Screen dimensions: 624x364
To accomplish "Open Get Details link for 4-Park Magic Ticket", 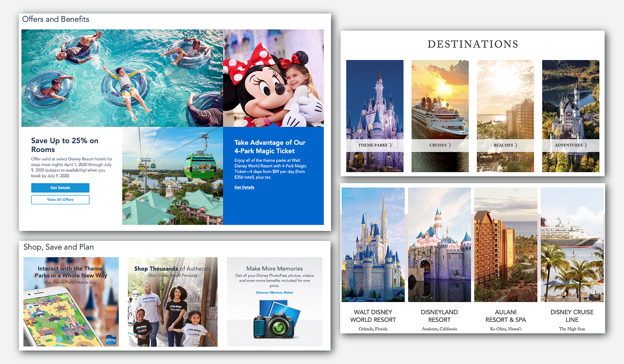I will tap(244, 187).
